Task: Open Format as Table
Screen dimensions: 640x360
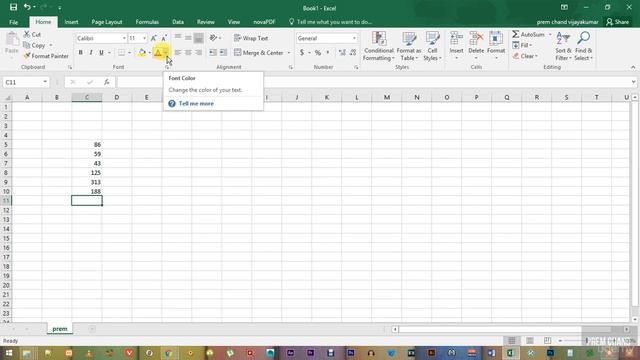Action: coord(409,46)
